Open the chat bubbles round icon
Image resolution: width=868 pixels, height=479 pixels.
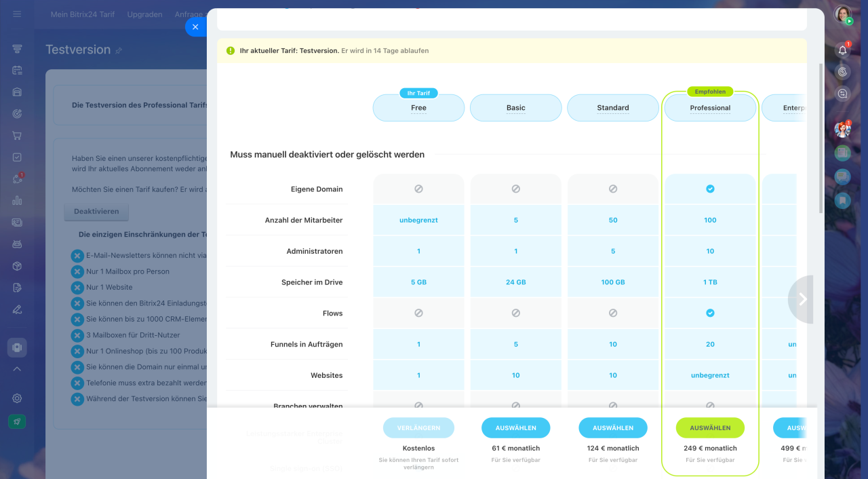tap(843, 176)
